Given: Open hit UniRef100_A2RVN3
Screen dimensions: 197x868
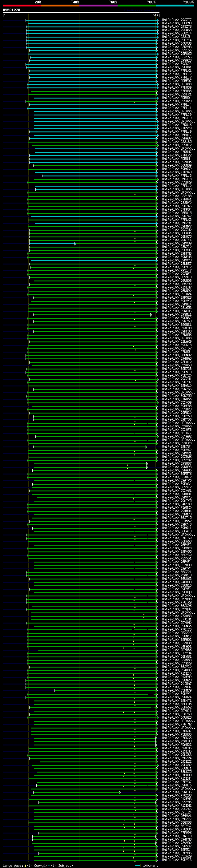Looking at the screenshot, I should (x=177, y=47).
